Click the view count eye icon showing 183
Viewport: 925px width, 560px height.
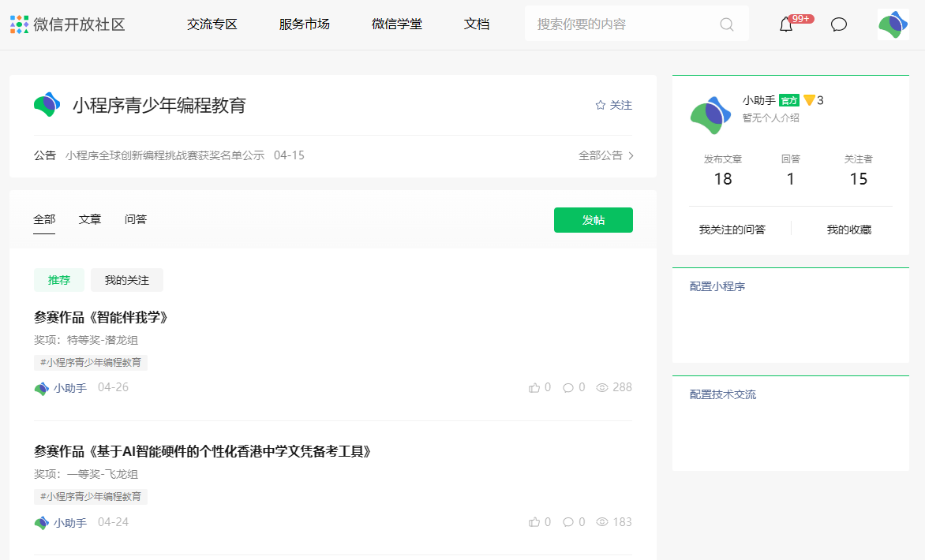[x=601, y=521]
